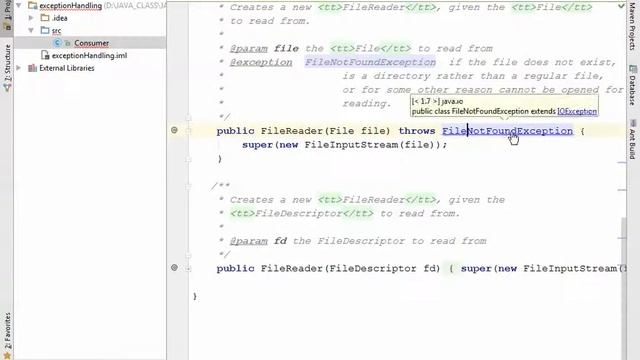
Task: Click the Favorites star icon
Action: tap(7, 356)
